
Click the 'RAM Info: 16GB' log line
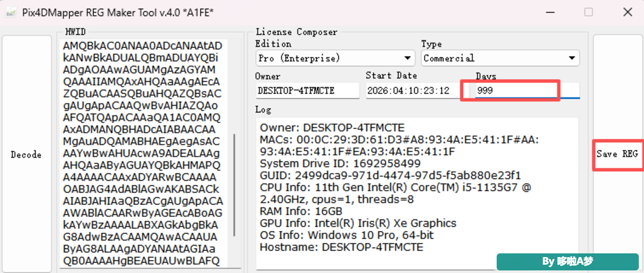pyautogui.click(x=301, y=211)
